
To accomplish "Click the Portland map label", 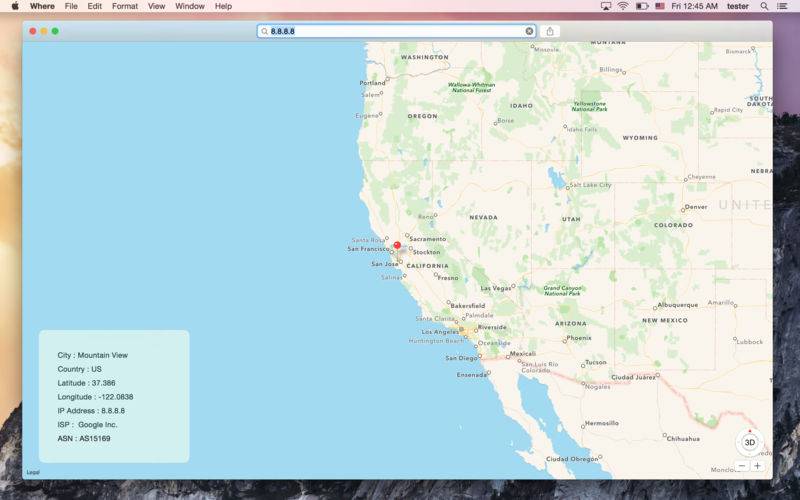I will click(x=372, y=83).
